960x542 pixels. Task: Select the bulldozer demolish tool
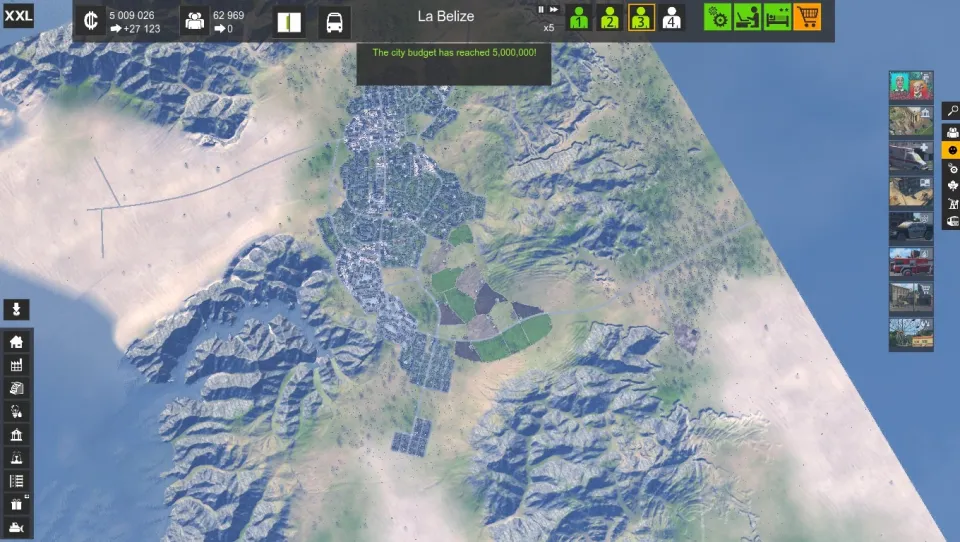[x=17, y=528]
